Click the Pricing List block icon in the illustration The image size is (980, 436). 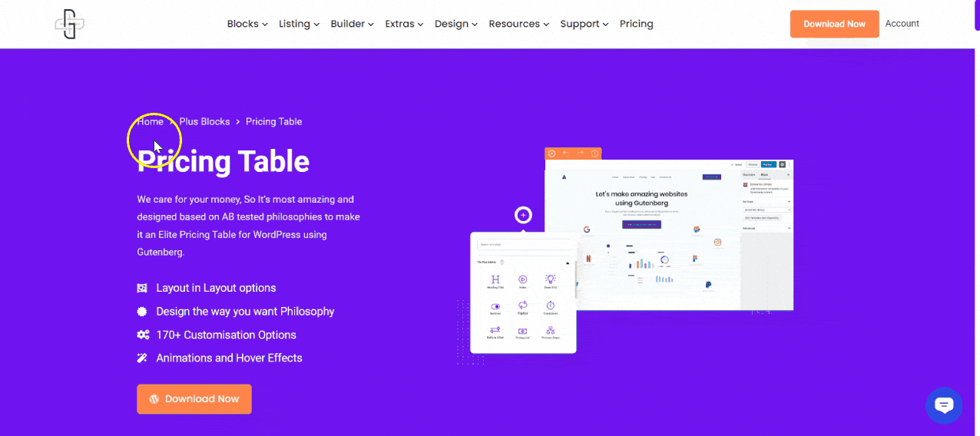tap(522, 330)
